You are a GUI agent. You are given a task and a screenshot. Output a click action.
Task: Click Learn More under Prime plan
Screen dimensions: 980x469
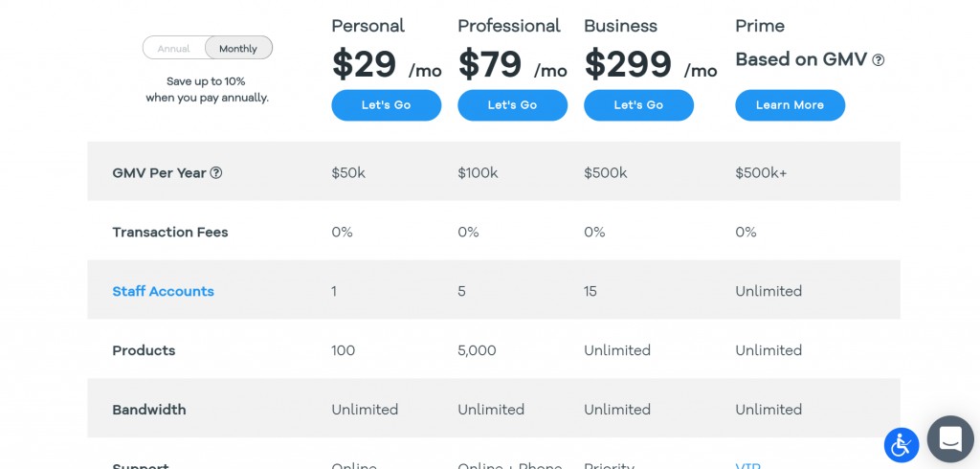click(790, 105)
